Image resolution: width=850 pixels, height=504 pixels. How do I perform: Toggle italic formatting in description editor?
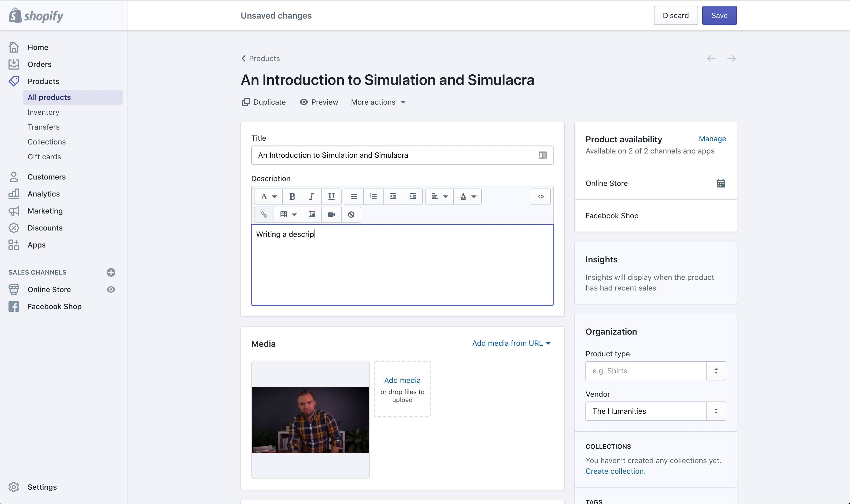311,196
